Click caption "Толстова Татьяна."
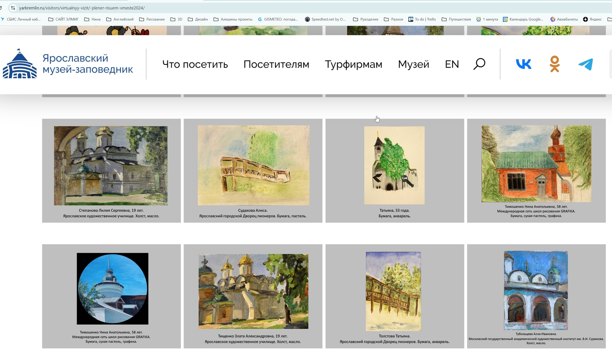Image resolution: width=612 pixels, height=364 pixels. coord(394,336)
